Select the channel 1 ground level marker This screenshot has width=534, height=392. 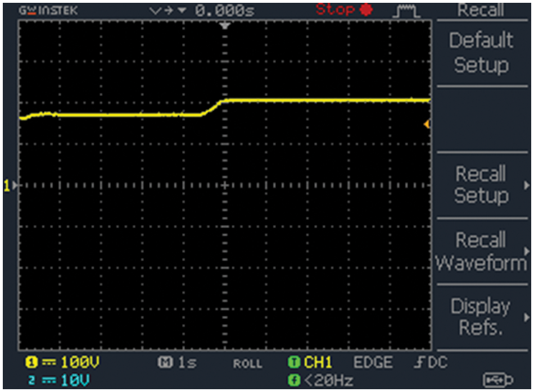coord(7,185)
